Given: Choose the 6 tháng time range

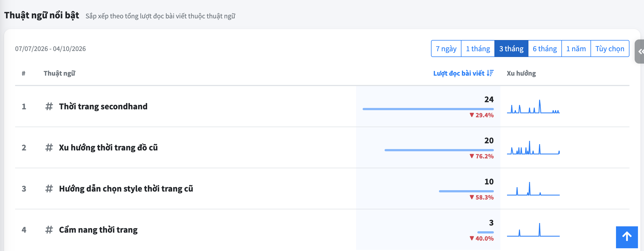Looking at the screenshot, I should pyautogui.click(x=545, y=49).
